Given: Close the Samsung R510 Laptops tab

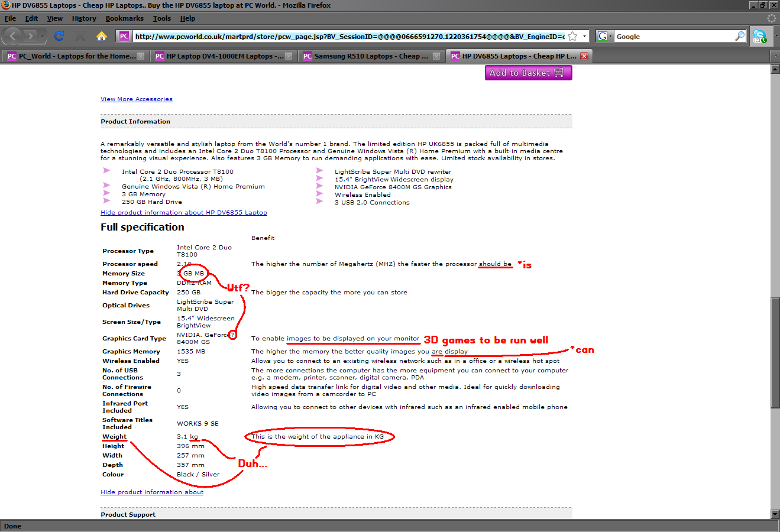Looking at the screenshot, I should tap(436, 56).
